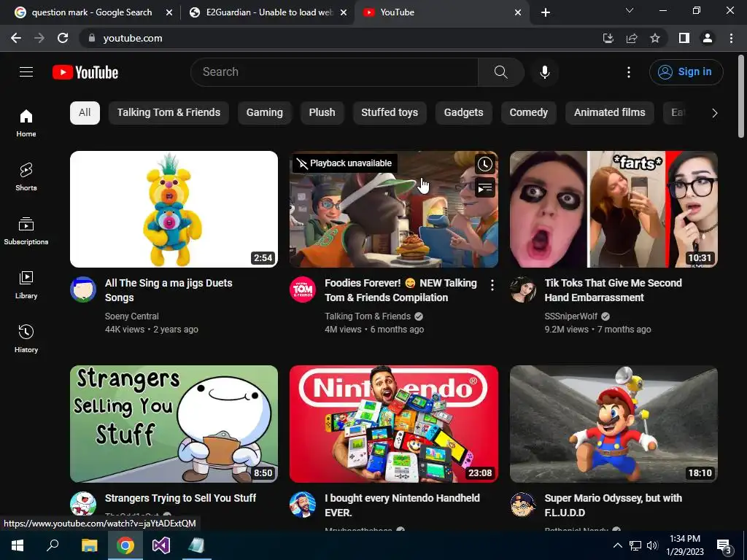This screenshot has width=747, height=560.
Task: Open Talking Tom & Friends channel avatar
Action: coord(303,289)
